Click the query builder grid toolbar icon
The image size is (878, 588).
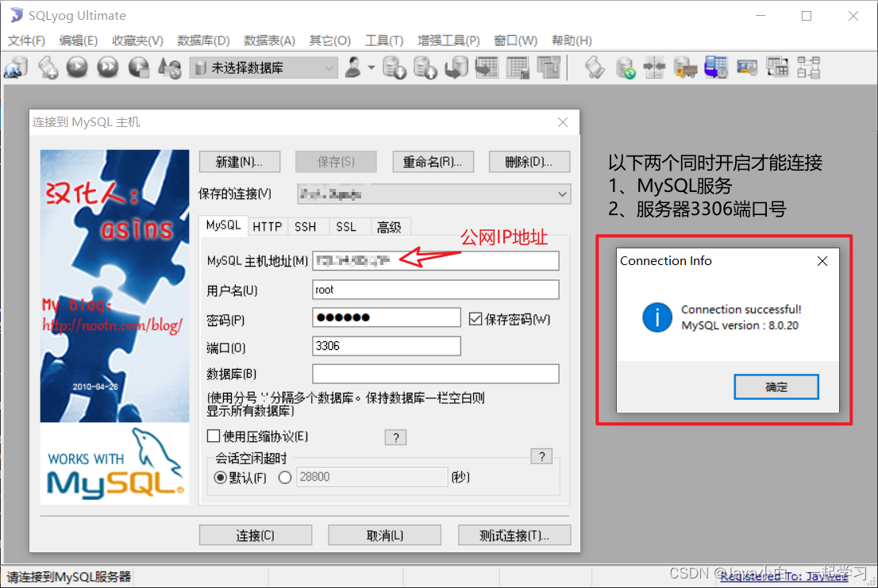[777, 68]
